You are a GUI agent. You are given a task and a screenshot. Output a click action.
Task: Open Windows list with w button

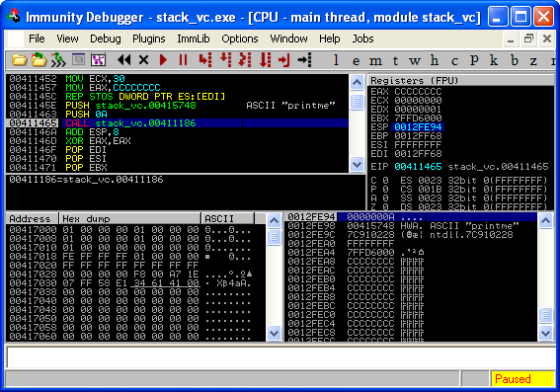[x=415, y=61]
